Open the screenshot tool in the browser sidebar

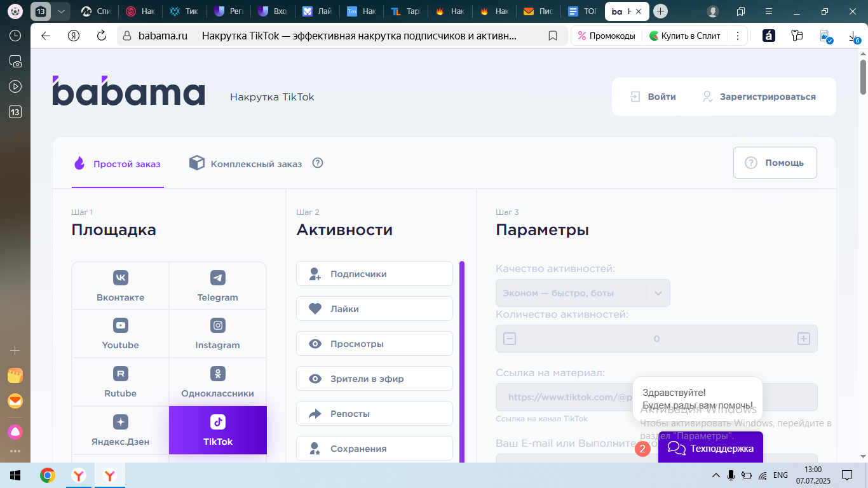pyautogui.click(x=15, y=61)
